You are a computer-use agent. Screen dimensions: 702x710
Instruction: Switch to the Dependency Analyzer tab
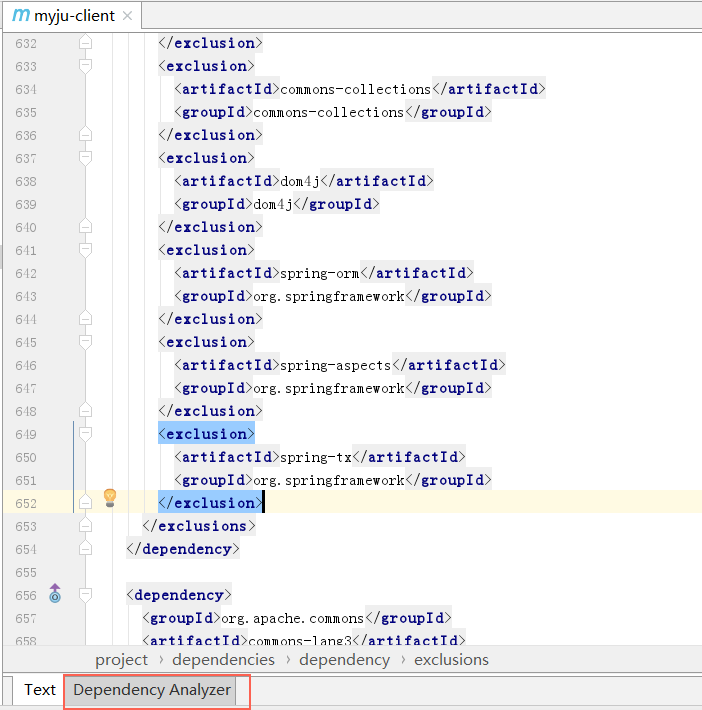tap(152, 690)
